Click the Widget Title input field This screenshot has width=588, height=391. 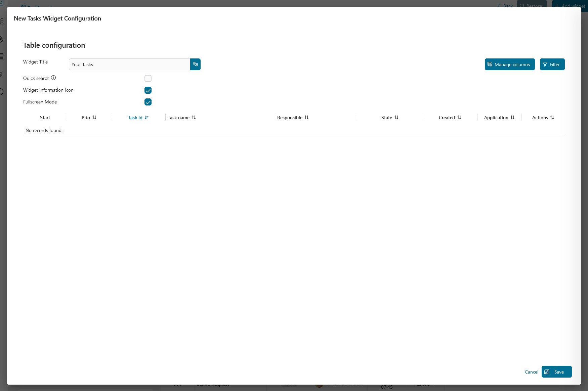pyautogui.click(x=129, y=64)
